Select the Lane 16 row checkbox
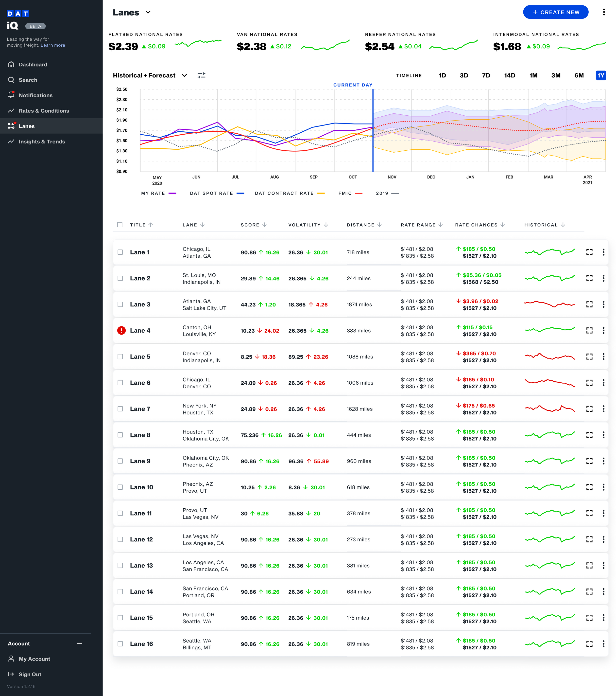Viewport: 616px width, 696px height. 120,644
